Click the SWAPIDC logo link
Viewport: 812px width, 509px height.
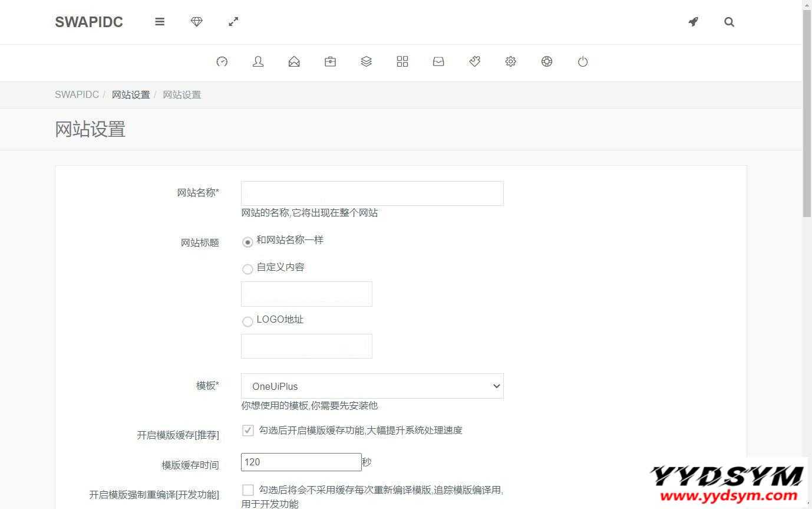click(89, 22)
